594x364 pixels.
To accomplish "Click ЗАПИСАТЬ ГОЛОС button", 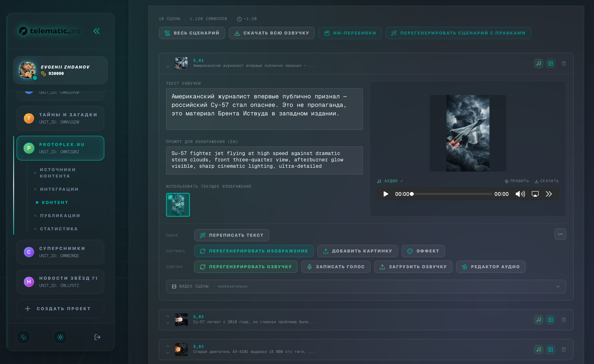I will click(336, 267).
